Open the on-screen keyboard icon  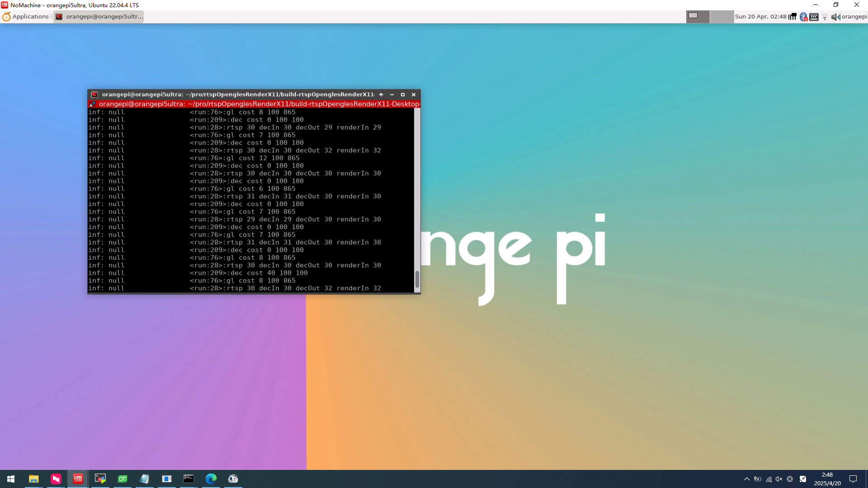pos(814,17)
